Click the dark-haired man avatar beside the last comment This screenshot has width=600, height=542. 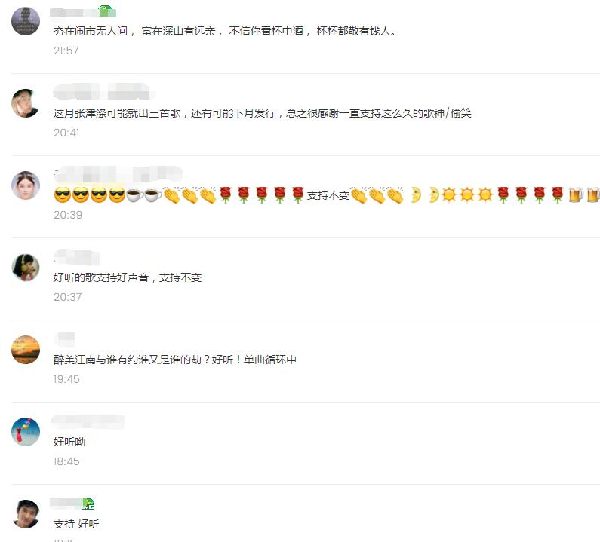click(26, 514)
